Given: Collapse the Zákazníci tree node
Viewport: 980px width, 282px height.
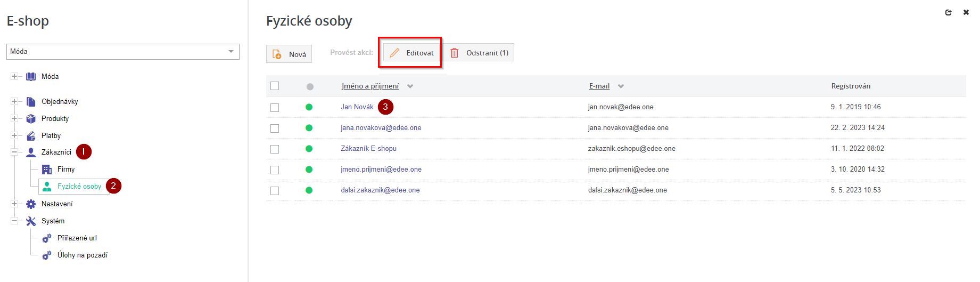Looking at the screenshot, I should 14,152.
